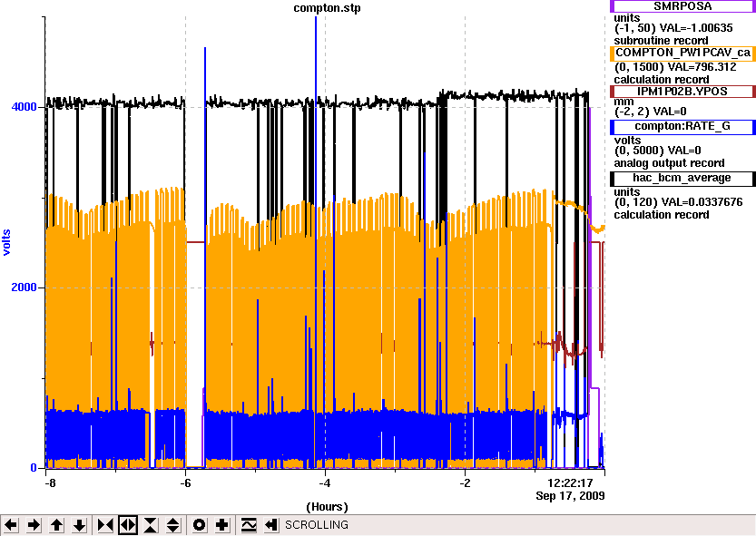The width and height of the screenshot is (756, 536).
Task: Click the compton.stp plot title
Action: (327, 8)
